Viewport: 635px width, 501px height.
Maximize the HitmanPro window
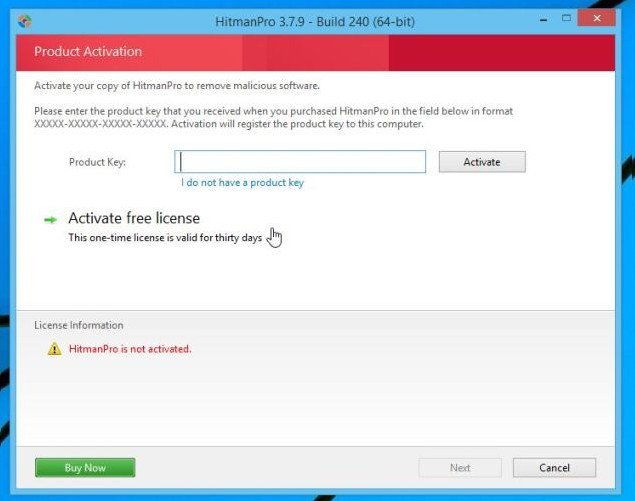[564, 18]
